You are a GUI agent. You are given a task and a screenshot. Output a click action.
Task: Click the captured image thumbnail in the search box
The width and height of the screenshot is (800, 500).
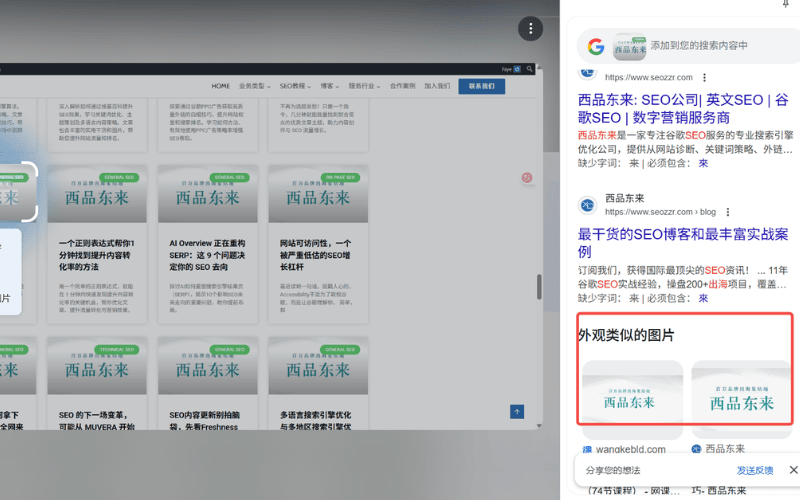click(629, 46)
